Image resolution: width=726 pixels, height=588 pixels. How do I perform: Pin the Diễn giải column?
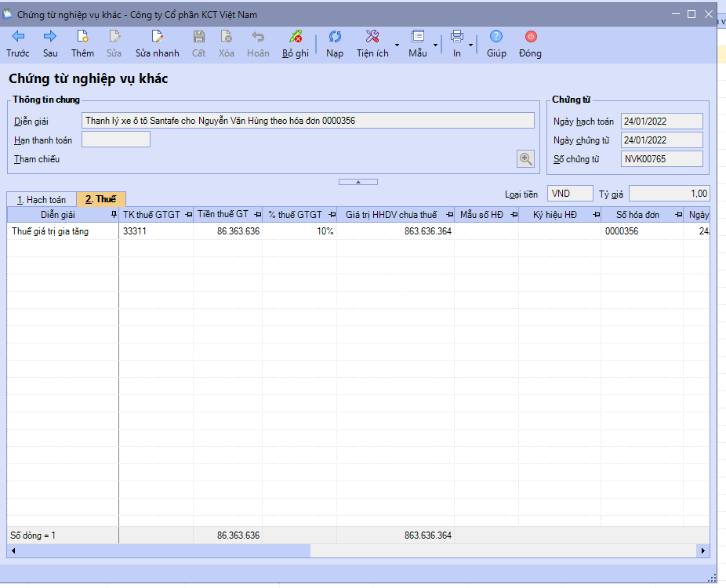[114, 214]
